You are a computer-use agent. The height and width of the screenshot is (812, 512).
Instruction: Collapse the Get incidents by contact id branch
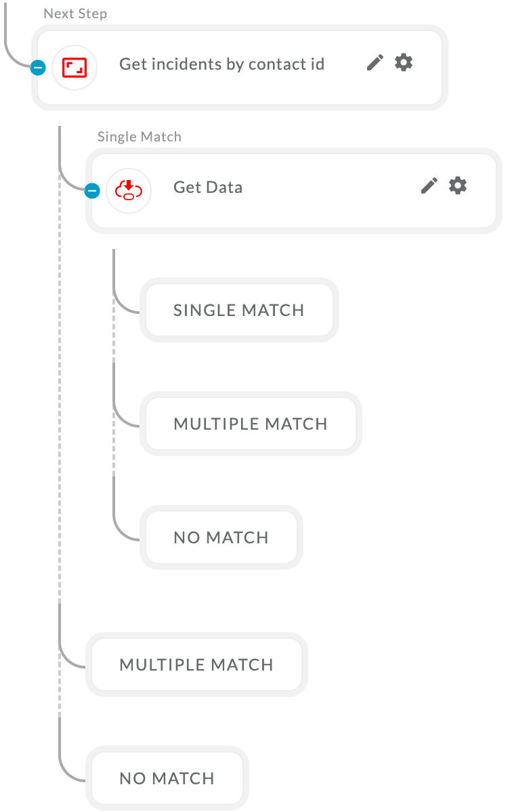click(x=39, y=68)
